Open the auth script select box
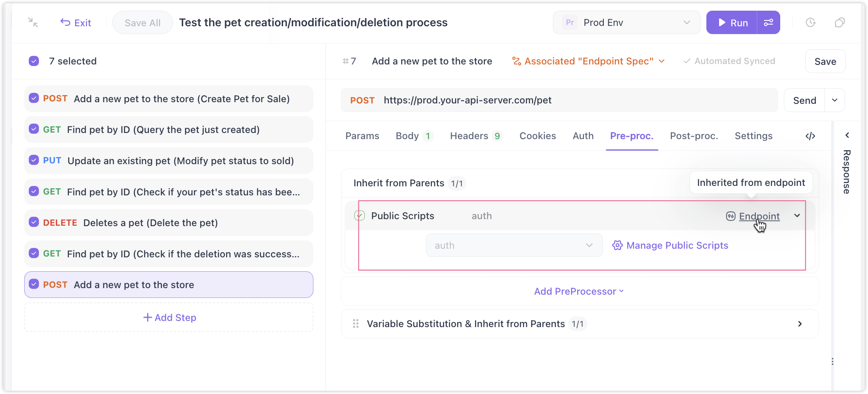 [x=514, y=245]
